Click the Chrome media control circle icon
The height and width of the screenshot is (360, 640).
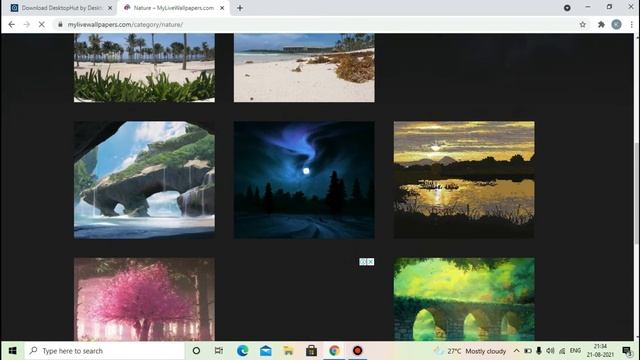[567, 8]
